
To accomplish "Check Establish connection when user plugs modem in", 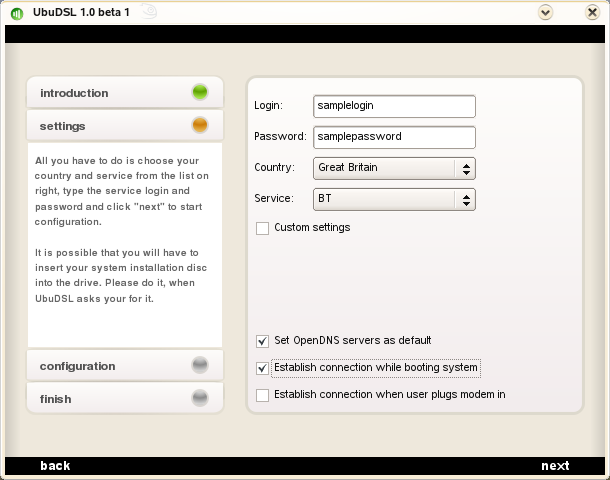I will click(262, 395).
